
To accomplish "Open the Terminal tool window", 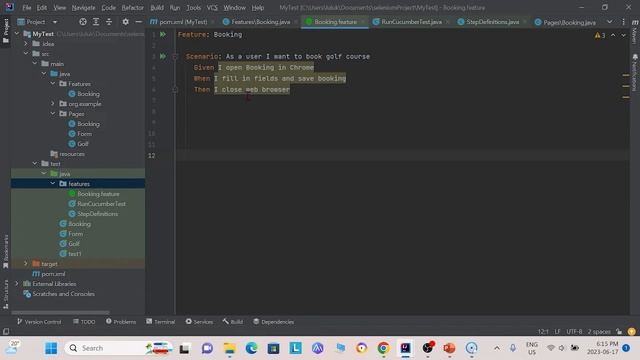I will (160, 322).
